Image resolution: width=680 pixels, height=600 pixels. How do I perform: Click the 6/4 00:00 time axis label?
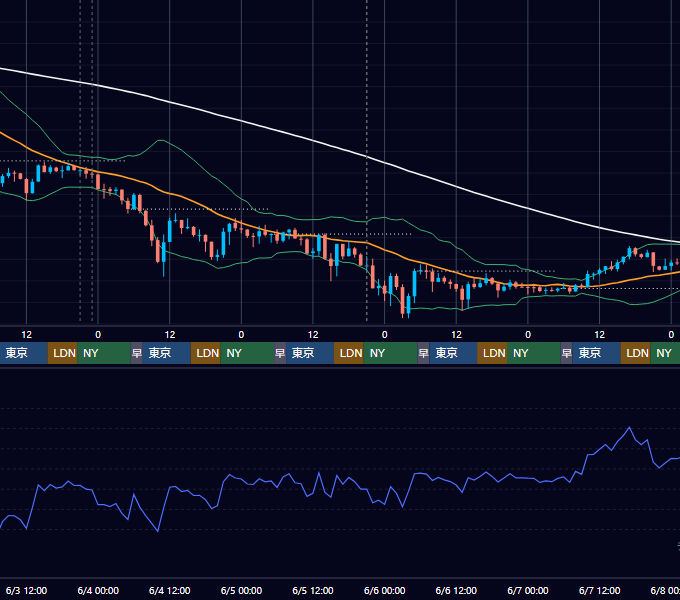(x=98, y=590)
